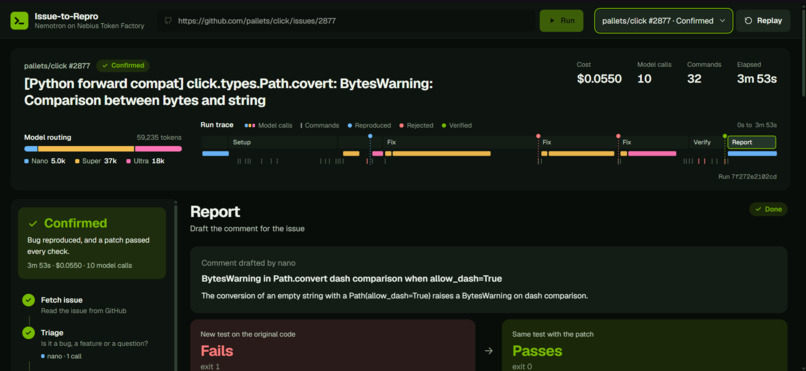This screenshot has width=806, height=371.
Task: Click the Ultra 18k legend entry
Action: click(x=145, y=161)
